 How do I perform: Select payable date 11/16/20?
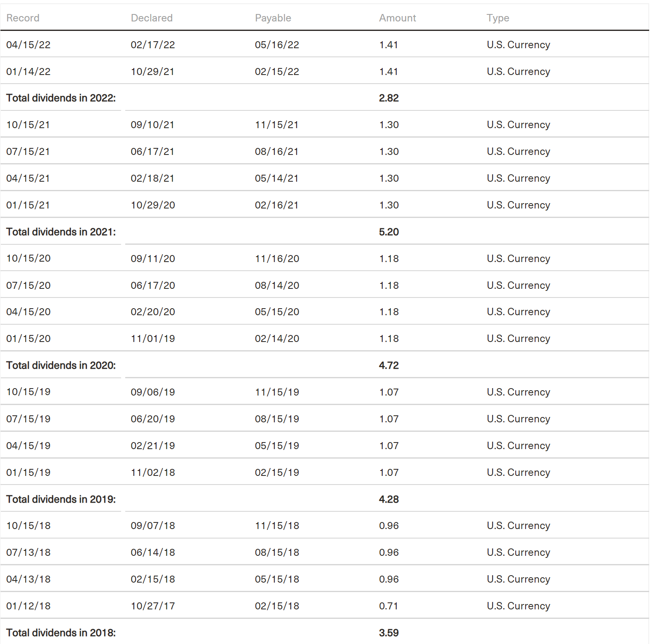277,259
